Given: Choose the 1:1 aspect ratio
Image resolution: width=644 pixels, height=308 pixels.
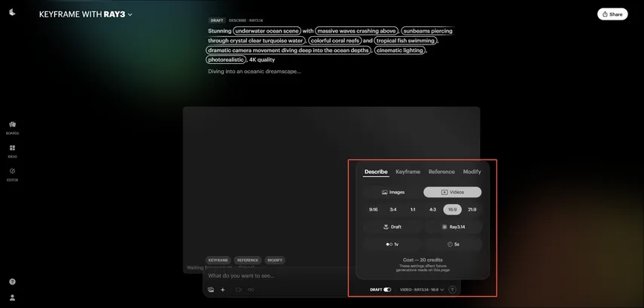Looking at the screenshot, I should point(413,209).
